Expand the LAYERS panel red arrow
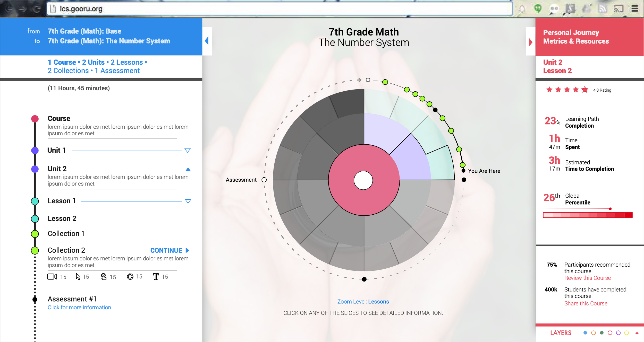Screen dimensions: 644x342 pyautogui.click(x=637, y=333)
